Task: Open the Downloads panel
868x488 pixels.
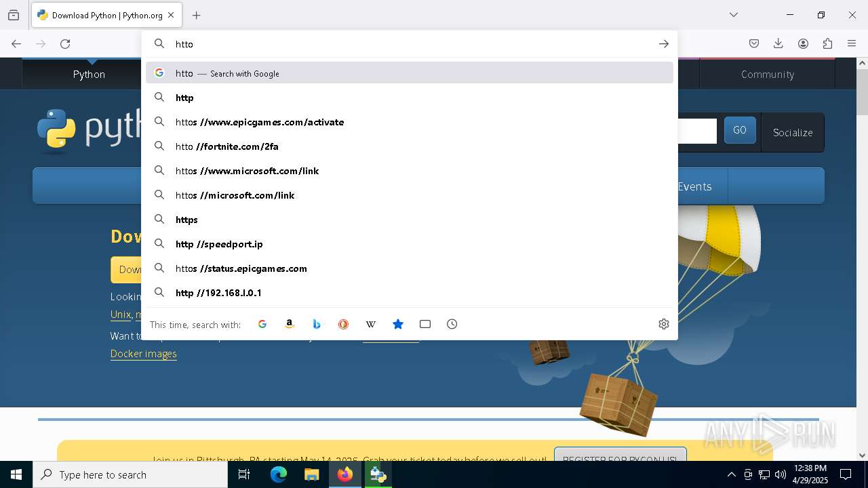Action: tap(778, 44)
